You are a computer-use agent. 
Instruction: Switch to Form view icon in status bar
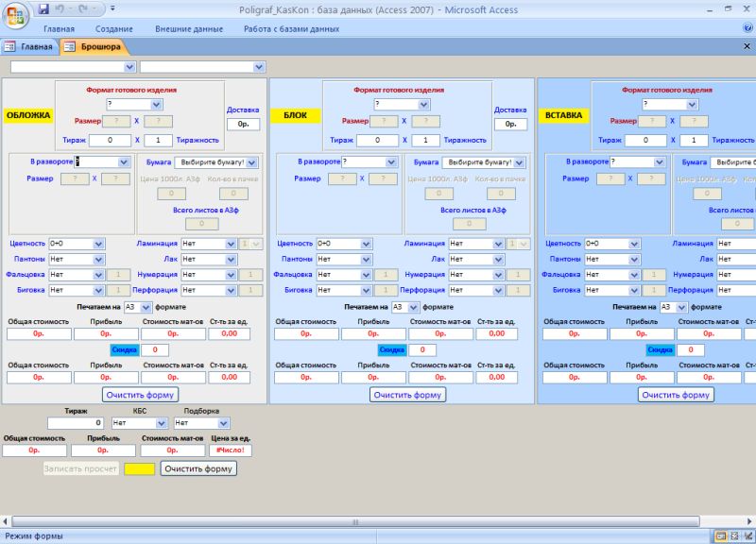[720, 536]
